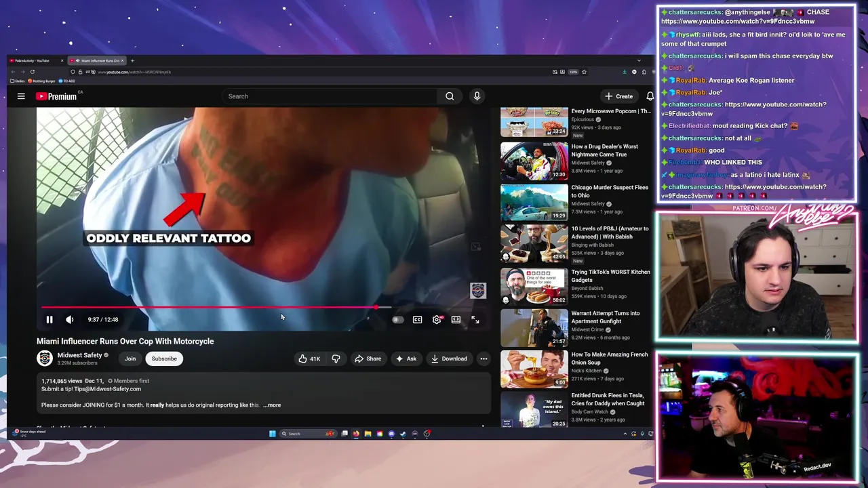Open Midwest Safety channel name link
Image resolution: width=868 pixels, height=488 pixels.
[x=79, y=355]
